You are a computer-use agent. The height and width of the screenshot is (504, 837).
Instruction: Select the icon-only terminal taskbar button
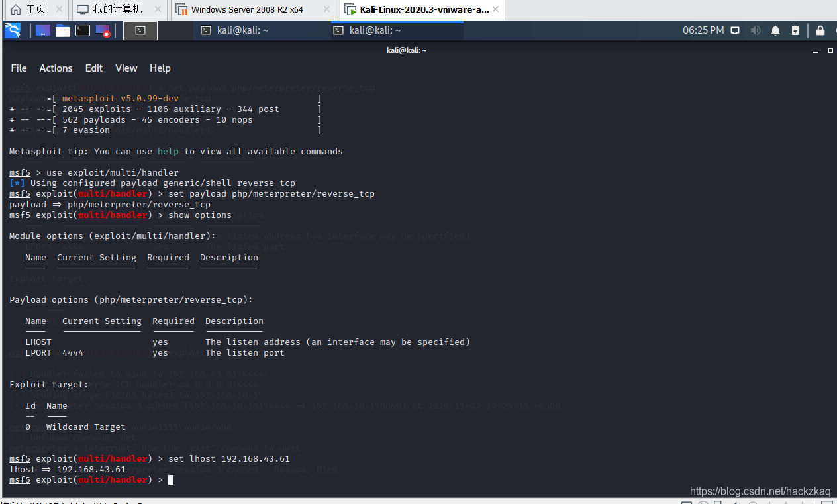coord(140,30)
